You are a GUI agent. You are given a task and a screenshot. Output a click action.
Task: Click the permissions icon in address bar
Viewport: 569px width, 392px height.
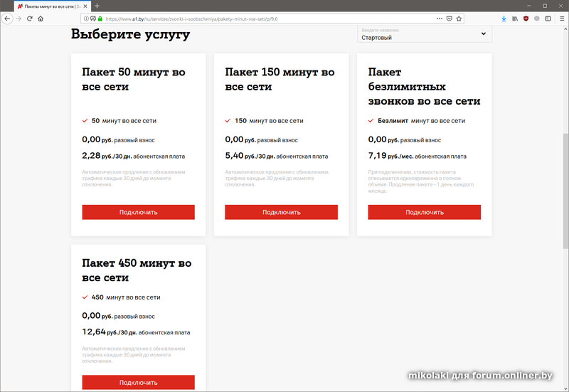pyautogui.click(x=93, y=18)
